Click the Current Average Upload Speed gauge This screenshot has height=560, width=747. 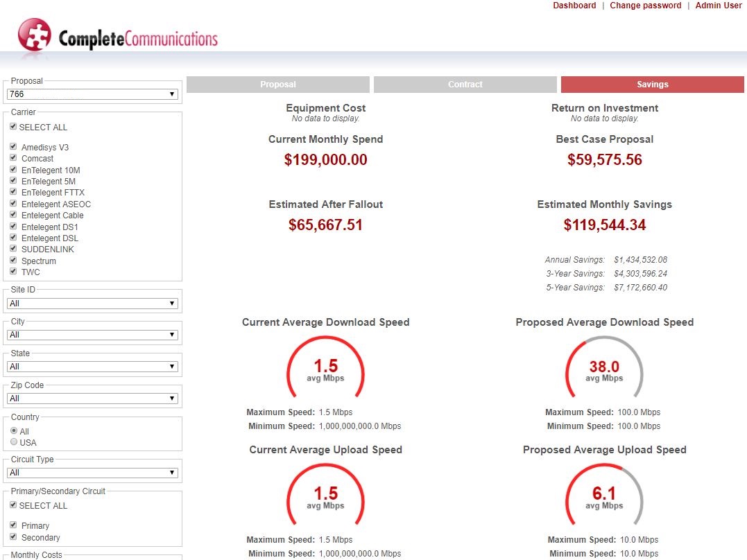click(x=325, y=495)
